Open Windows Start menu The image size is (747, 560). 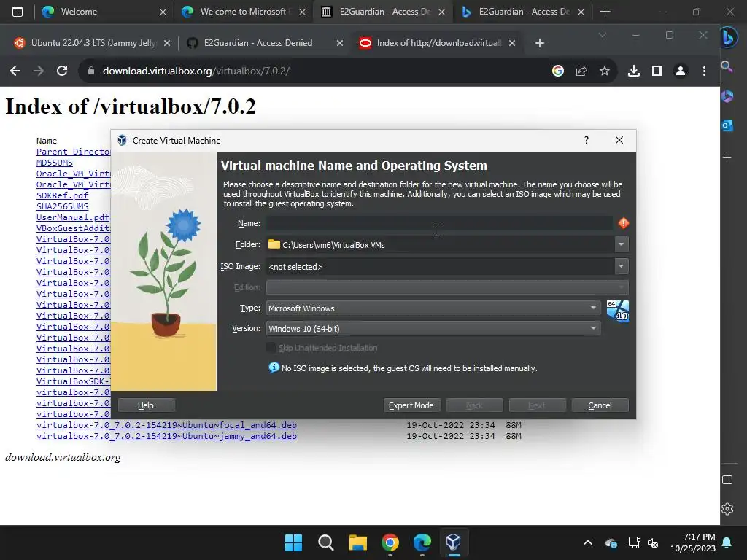[x=293, y=542]
